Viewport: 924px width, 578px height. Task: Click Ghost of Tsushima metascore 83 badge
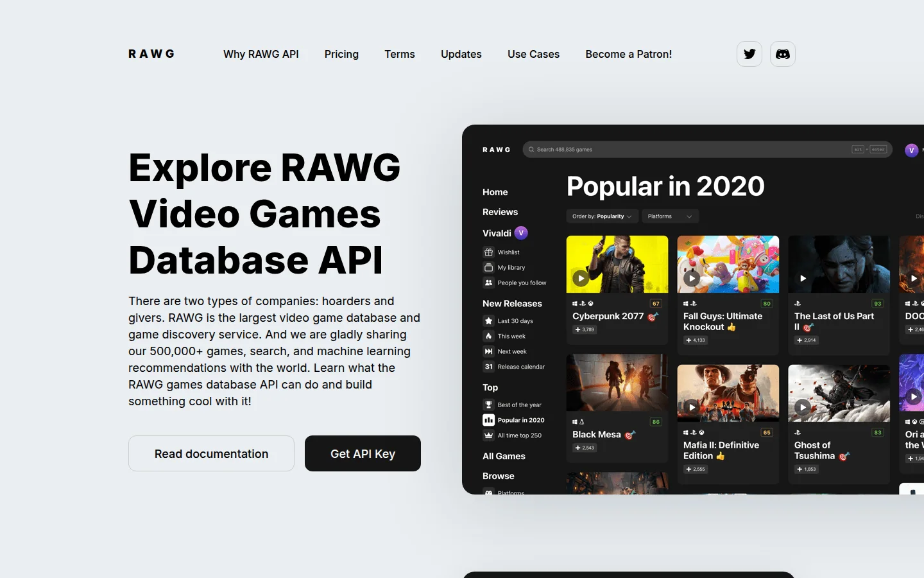pos(878,433)
